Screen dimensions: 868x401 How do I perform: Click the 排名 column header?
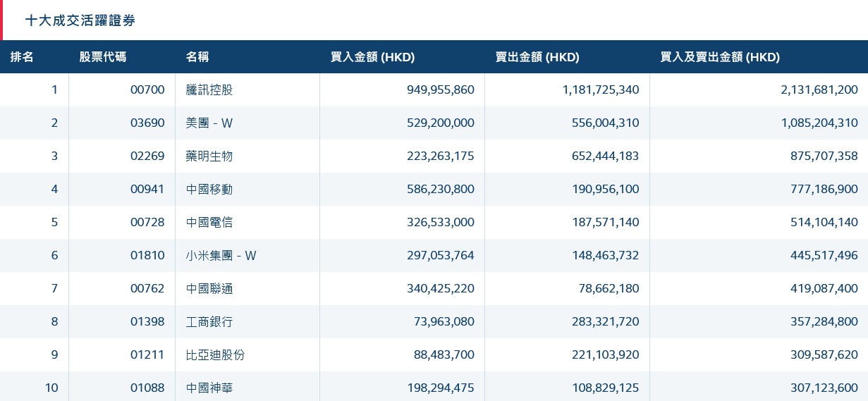click(22, 57)
